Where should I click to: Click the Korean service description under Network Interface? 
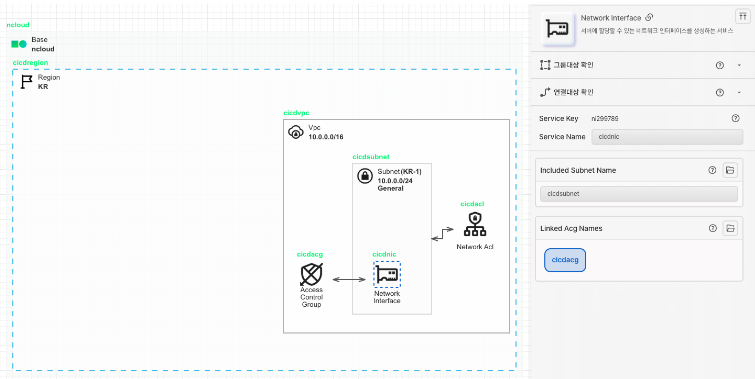point(657,31)
